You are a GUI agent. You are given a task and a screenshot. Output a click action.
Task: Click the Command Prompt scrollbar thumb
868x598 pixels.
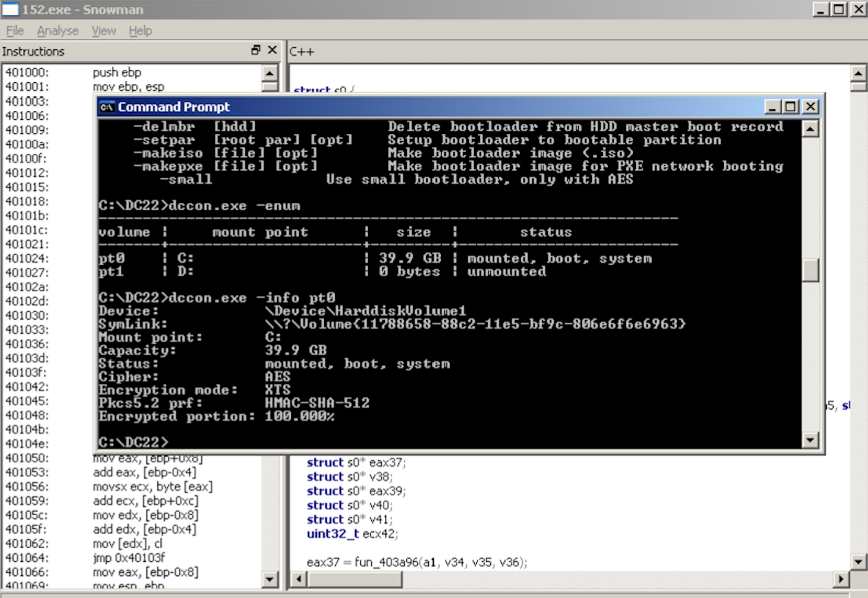point(810,270)
